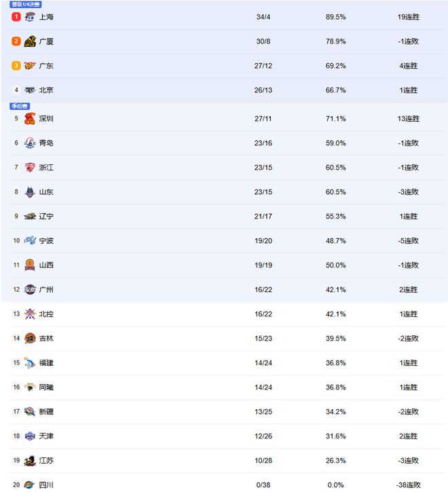This screenshot has height=492, width=448.
Task: Open the 宁波 team name link
Action: click(x=46, y=241)
